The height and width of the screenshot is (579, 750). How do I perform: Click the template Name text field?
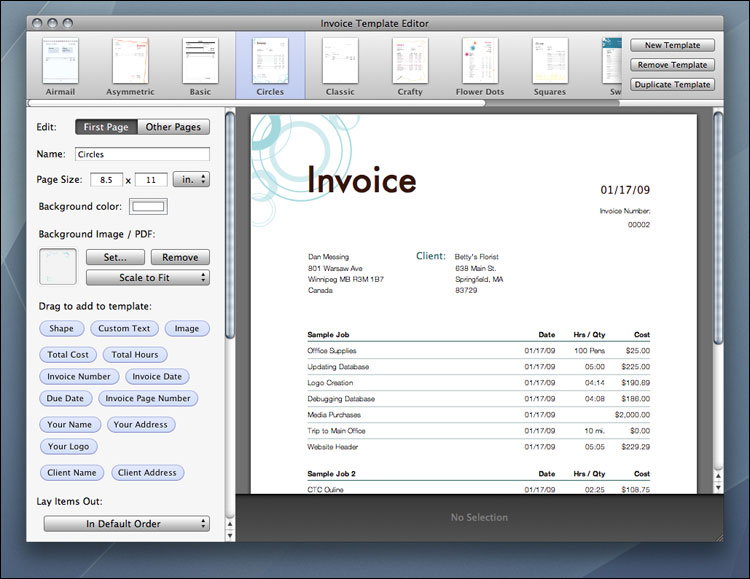point(141,154)
